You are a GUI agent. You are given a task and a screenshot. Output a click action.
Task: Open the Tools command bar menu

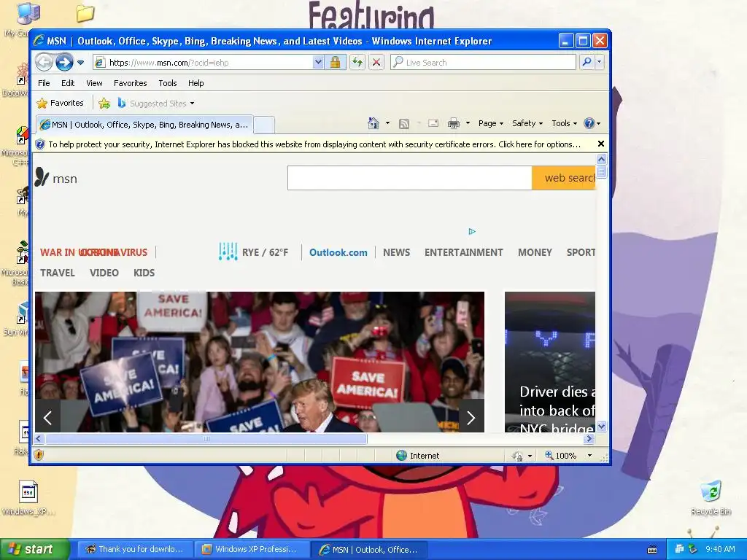point(564,123)
